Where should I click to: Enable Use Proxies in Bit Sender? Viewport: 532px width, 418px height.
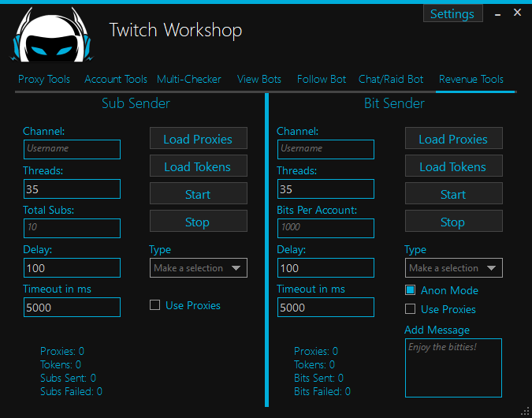(411, 309)
